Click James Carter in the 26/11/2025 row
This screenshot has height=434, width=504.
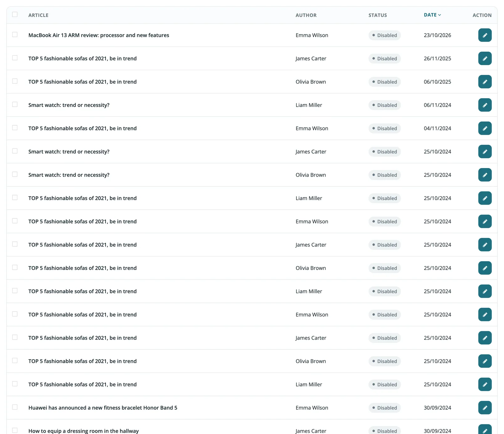click(311, 59)
